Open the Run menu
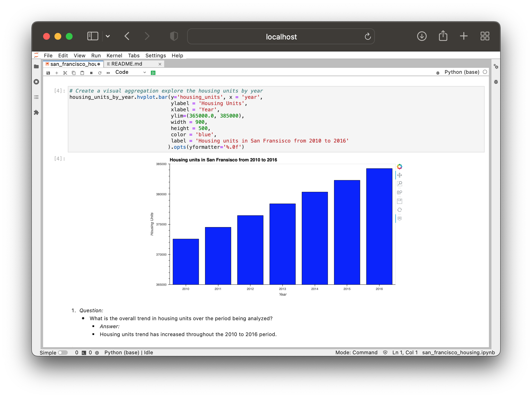Screen dimensions: 532x398 (x=96, y=56)
